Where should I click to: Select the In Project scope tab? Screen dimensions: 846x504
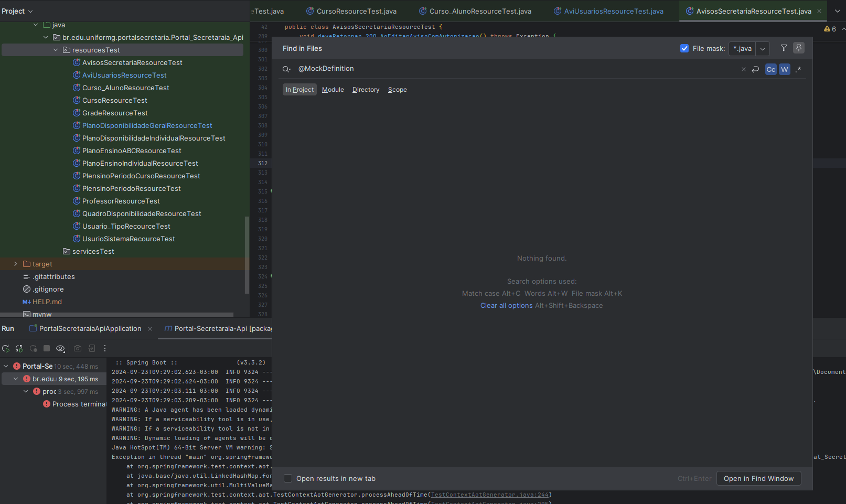tap(299, 90)
